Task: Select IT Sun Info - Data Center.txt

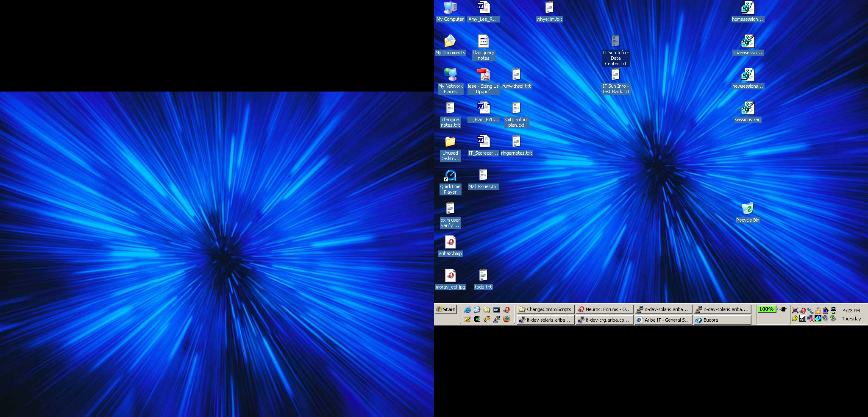Action: (x=615, y=50)
